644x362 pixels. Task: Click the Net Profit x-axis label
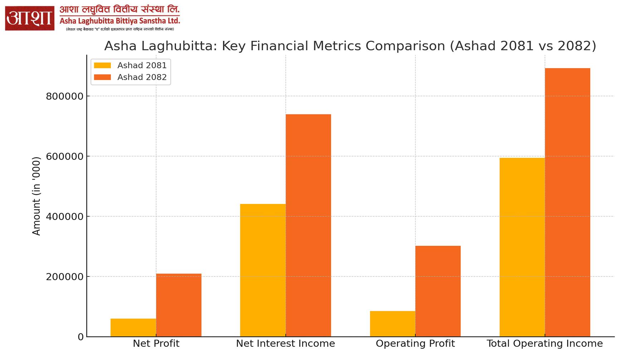coord(156,344)
